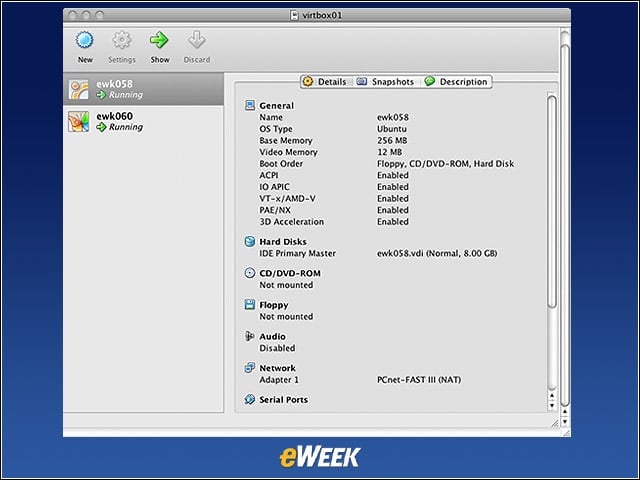Open the Hard Disks heading link

pos(283,242)
